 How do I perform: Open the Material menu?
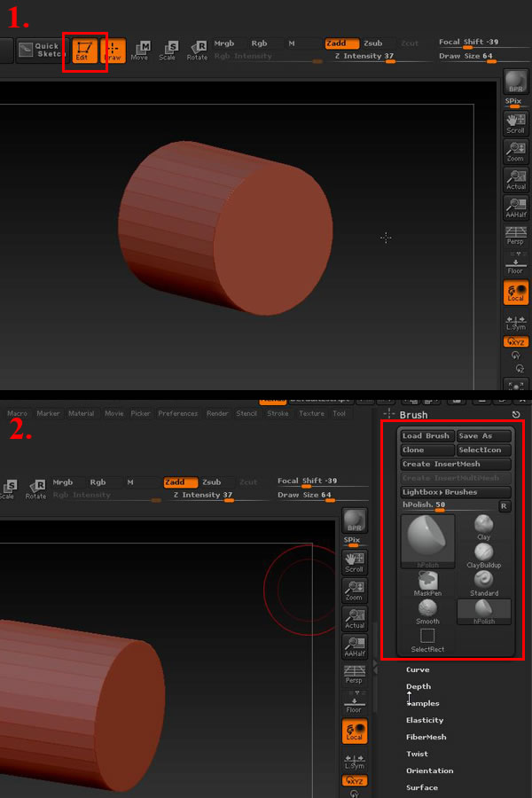click(x=81, y=414)
